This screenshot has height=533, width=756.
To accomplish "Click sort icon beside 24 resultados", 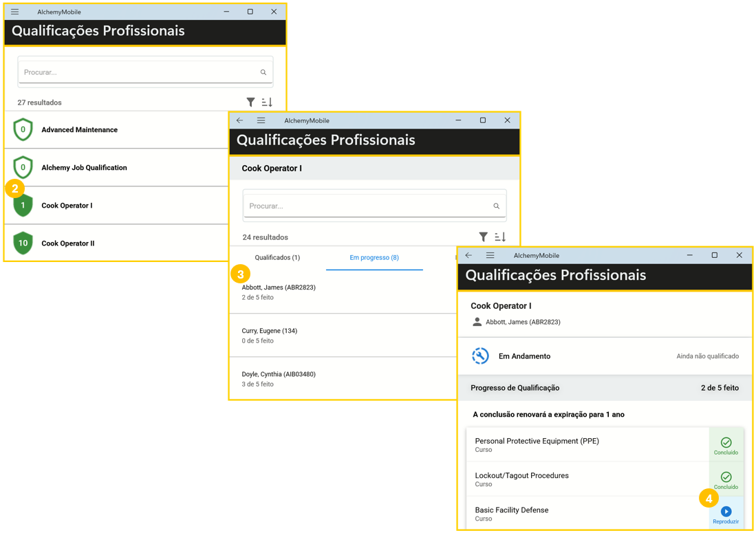I will tap(500, 237).
